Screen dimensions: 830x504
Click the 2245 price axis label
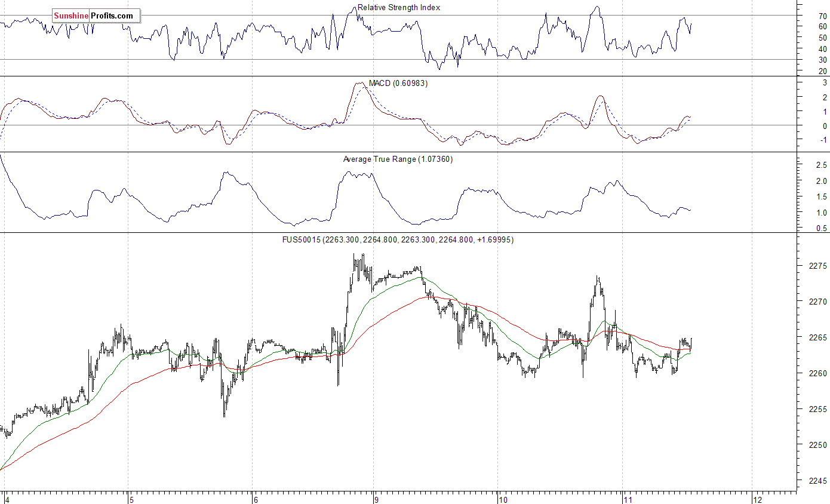(x=818, y=481)
